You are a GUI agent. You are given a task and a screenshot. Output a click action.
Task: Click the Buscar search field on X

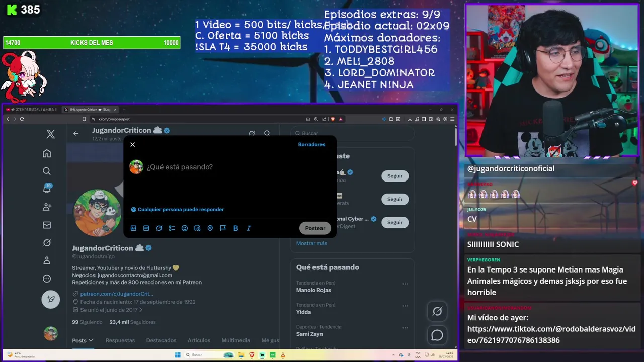point(352,133)
